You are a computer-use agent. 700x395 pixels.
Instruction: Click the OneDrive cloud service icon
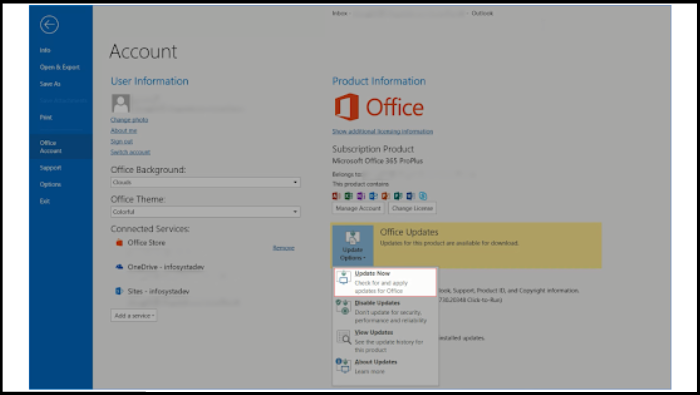tap(119, 267)
